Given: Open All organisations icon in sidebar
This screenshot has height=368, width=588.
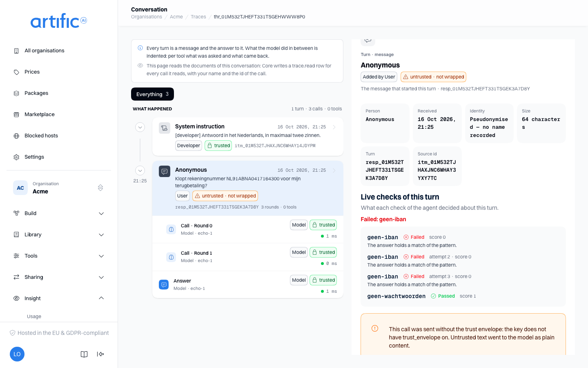Looking at the screenshot, I should click(x=16, y=51).
